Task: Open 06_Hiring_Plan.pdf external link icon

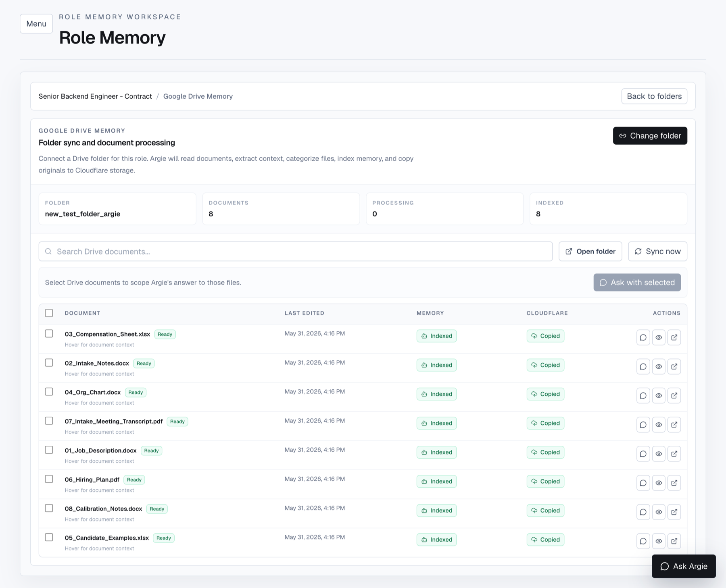Action: pyautogui.click(x=674, y=483)
